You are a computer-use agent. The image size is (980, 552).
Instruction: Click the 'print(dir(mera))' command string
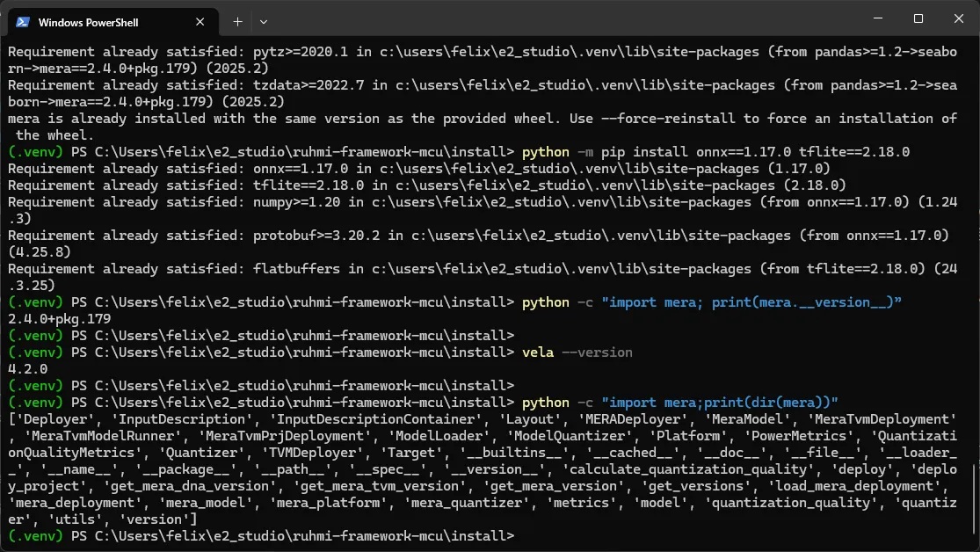tap(720, 402)
